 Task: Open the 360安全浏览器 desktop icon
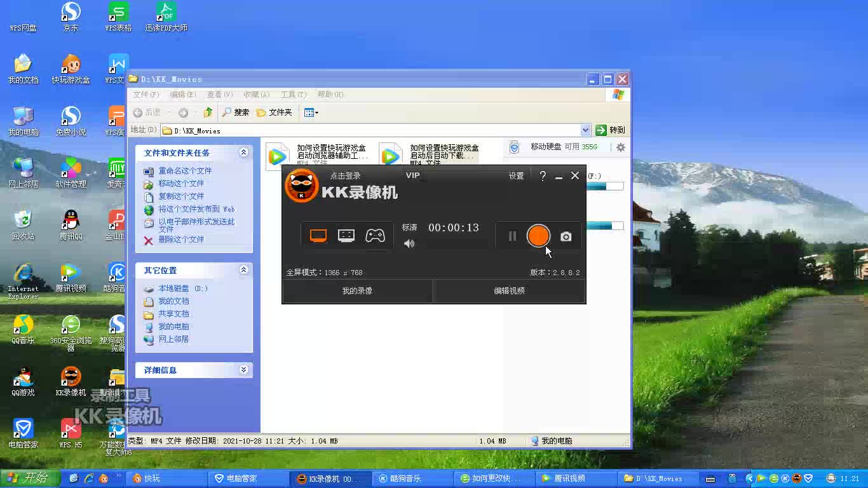71,333
